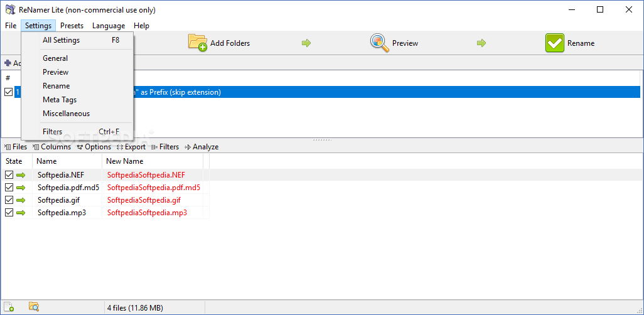Uncheck Softpedia.pdf.md5 file checkbox
Screen dimensions: 644x315
pyautogui.click(x=9, y=188)
